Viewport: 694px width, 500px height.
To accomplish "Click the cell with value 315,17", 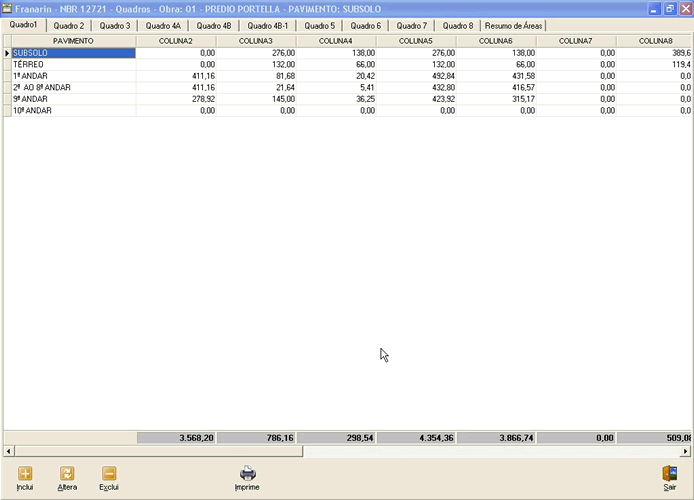I will coord(496,99).
